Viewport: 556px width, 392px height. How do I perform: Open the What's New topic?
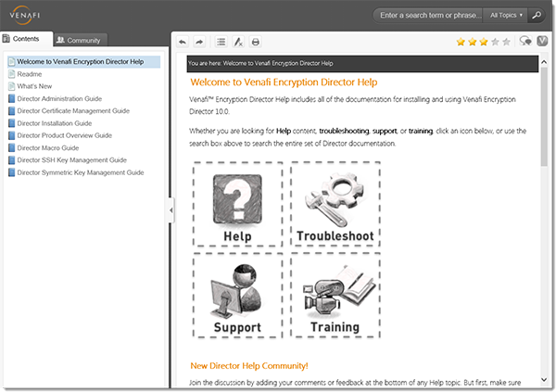pyautogui.click(x=34, y=86)
